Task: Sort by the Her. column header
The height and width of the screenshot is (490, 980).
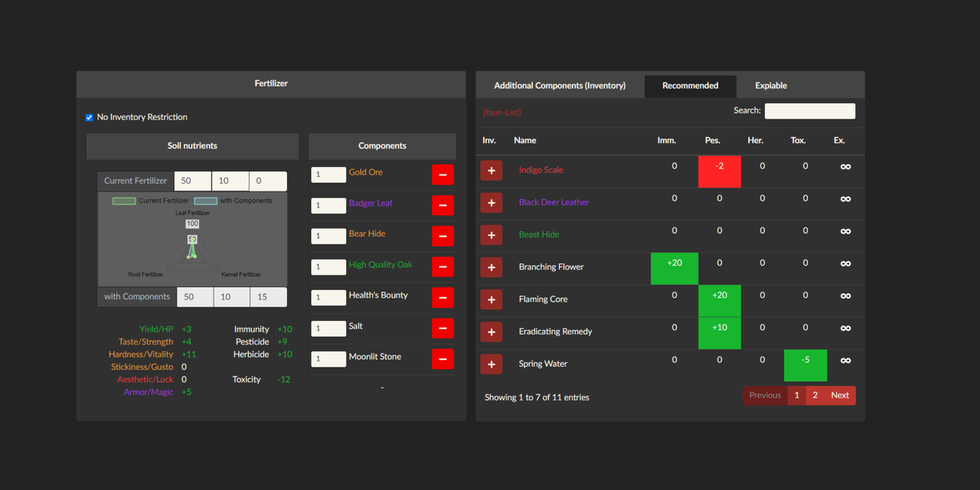Action: (756, 140)
